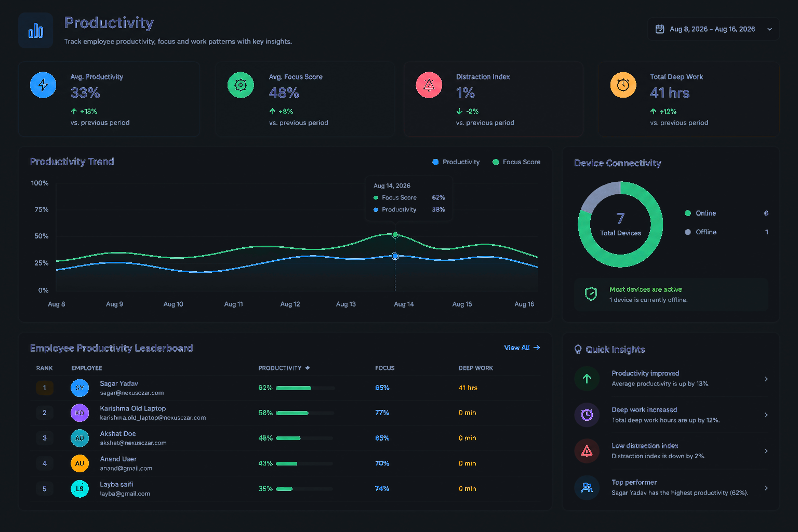Click the blue people Top performer icon

pos(587,488)
